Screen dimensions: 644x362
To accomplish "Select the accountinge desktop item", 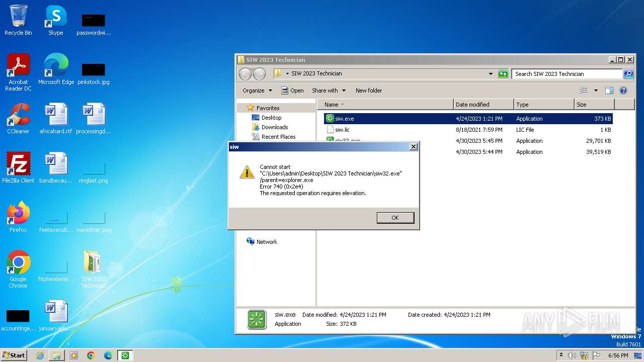I will 18,320.
